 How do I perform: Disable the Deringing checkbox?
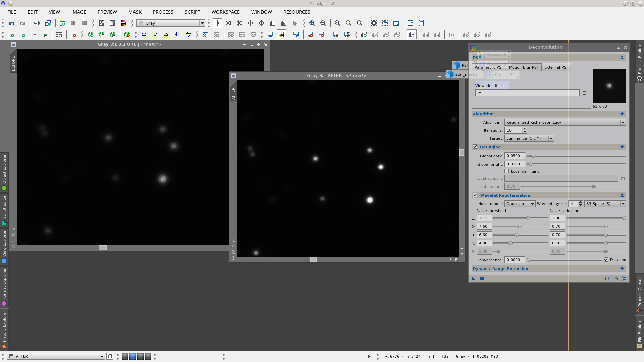(x=475, y=147)
